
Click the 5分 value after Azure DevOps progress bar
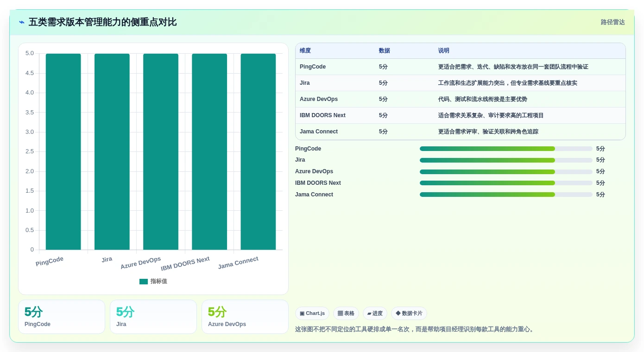pyautogui.click(x=600, y=172)
